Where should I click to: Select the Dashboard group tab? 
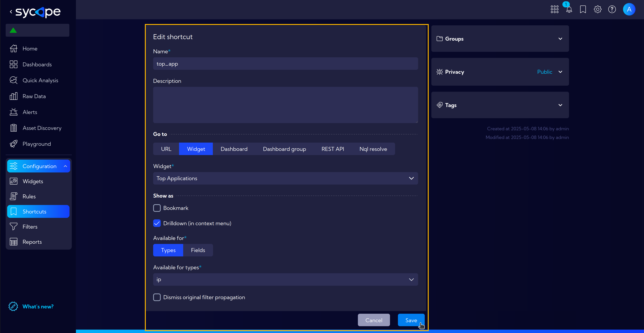point(284,149)
